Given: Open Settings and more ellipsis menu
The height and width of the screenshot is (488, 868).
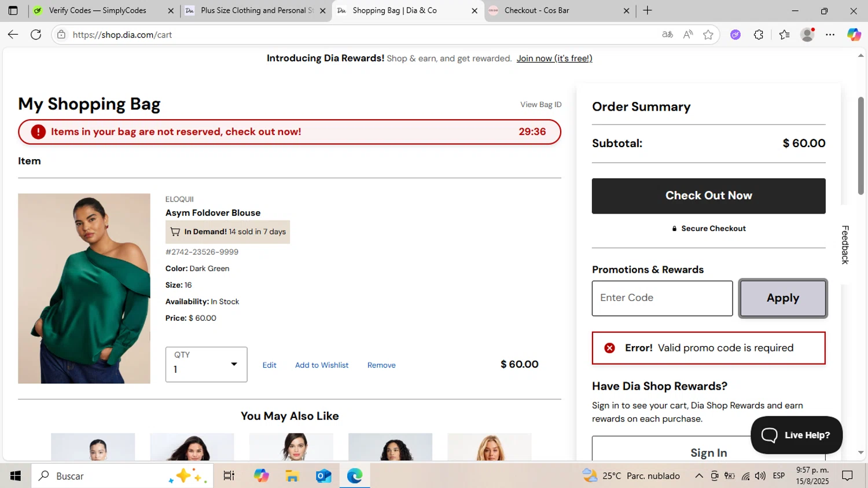Looking at the screenshot, I should coord(830,35).
